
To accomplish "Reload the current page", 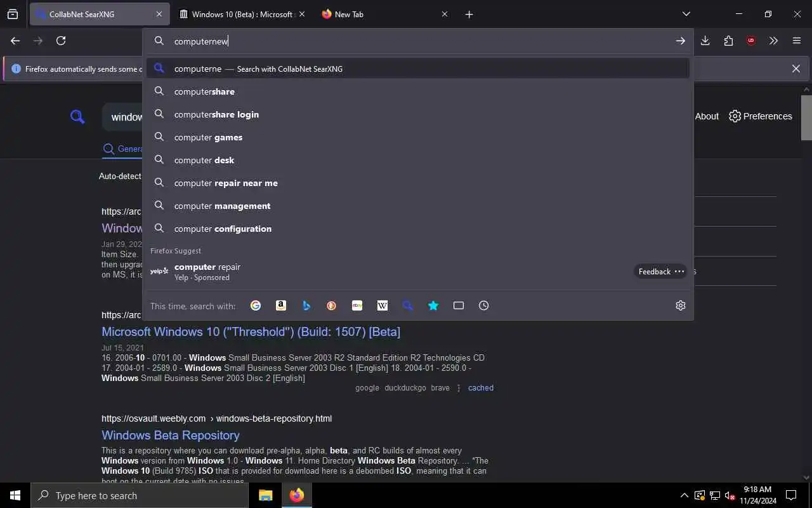I will click(x=61, y=41).
